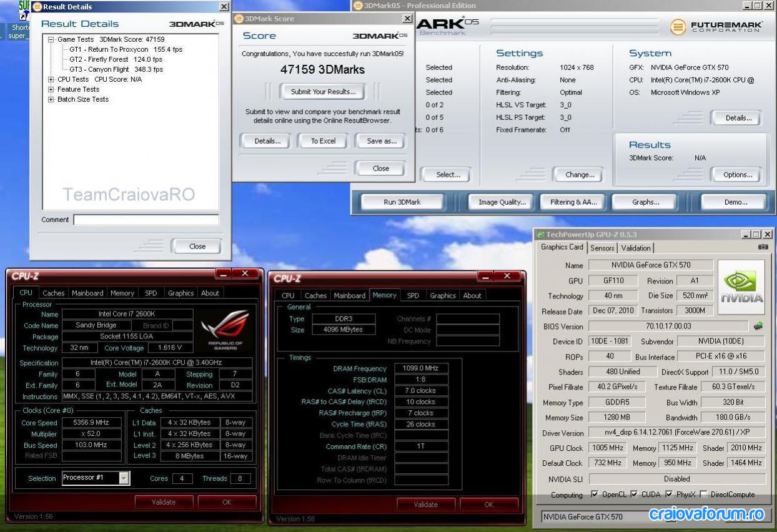This screenshot has height=532, width=777.
Task: Click the Result Details title bar icon
Action: point(37,7)
